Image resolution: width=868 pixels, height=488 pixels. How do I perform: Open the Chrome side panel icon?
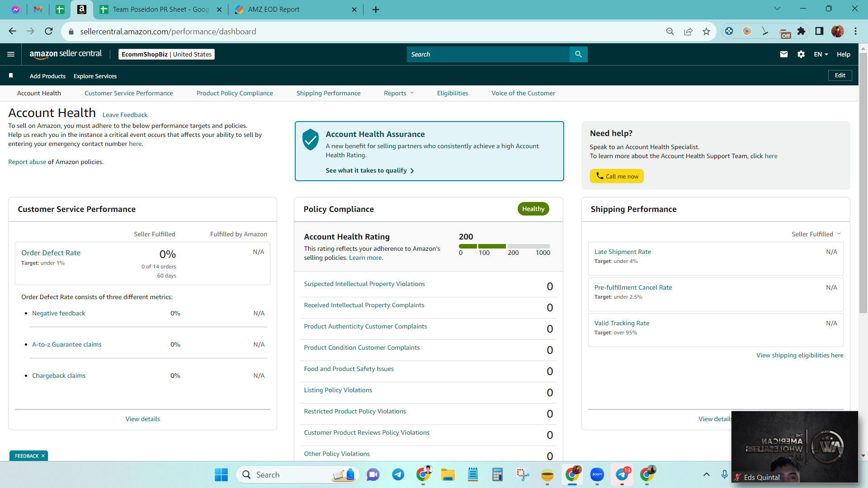tap(819, 31)
